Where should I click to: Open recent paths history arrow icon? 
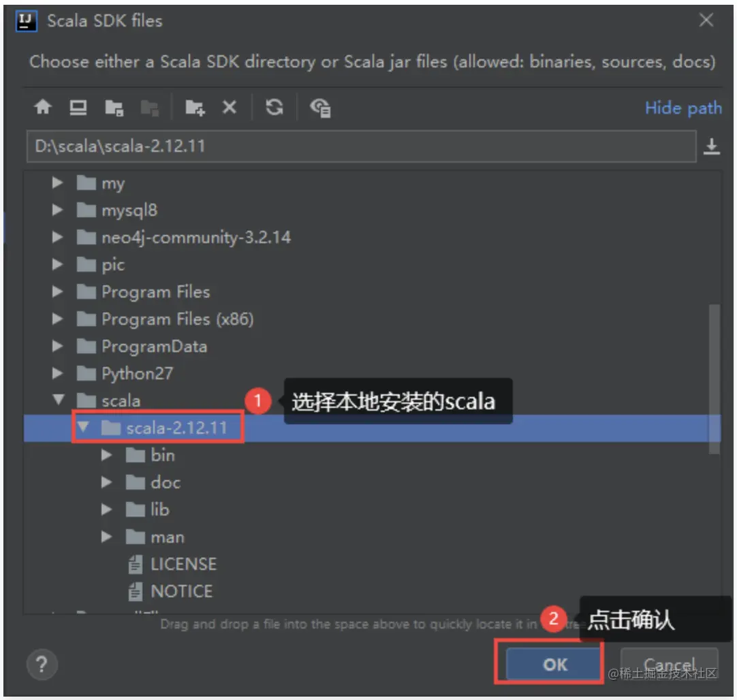click(712, 146)
